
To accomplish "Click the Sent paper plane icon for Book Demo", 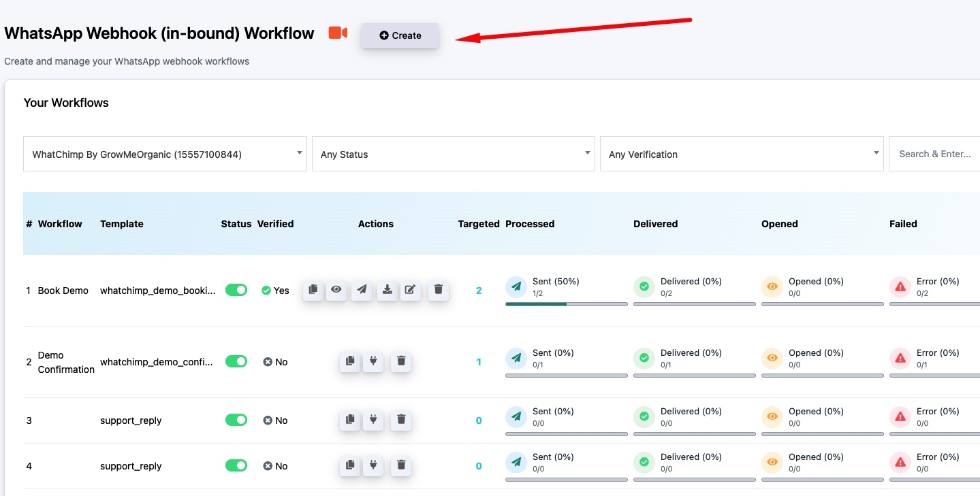I will tap(516, 287).
